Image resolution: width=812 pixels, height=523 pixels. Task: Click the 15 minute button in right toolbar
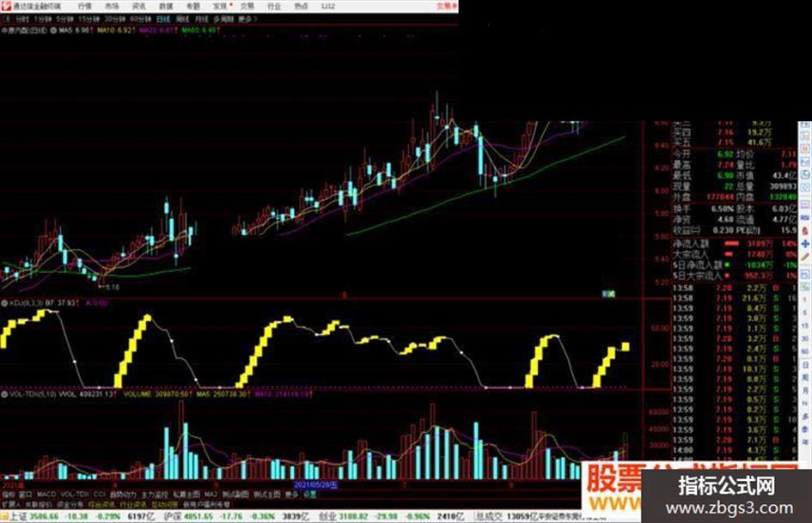(805, 325)
